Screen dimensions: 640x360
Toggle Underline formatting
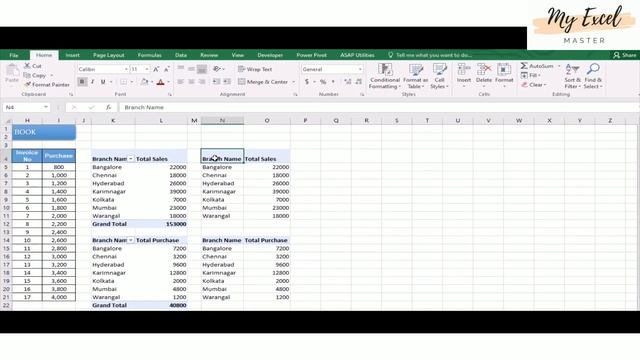coord(103,82)
